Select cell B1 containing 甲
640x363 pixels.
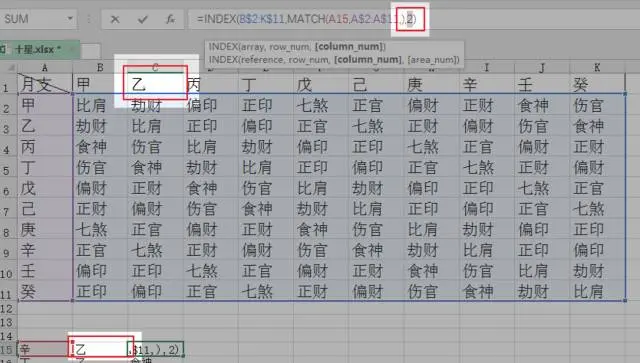click(100, 84)
